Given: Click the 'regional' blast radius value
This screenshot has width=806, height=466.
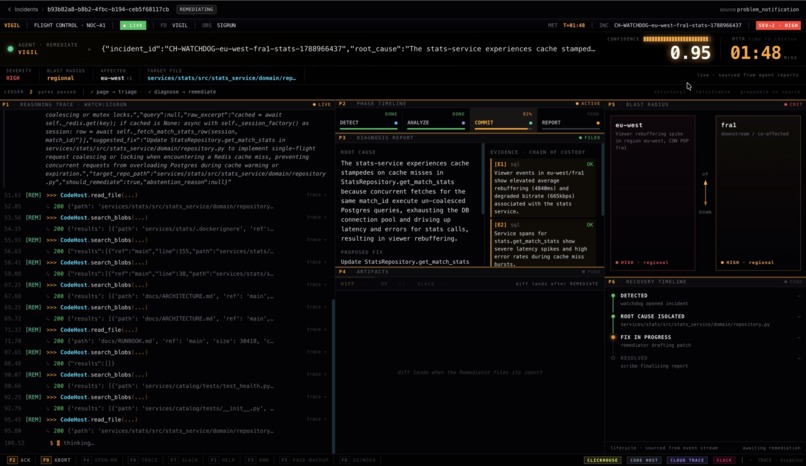Looking at the screenshot, I should [x=60, y=78].
